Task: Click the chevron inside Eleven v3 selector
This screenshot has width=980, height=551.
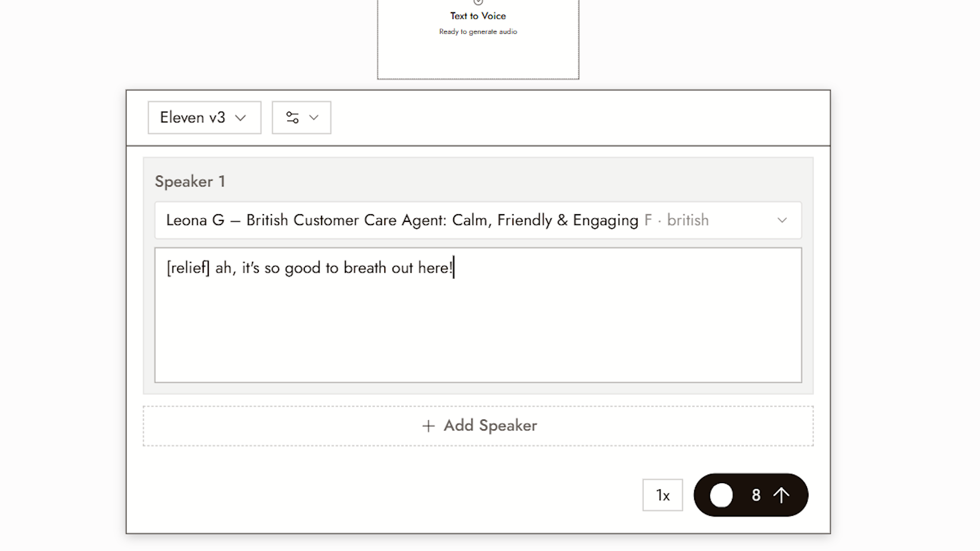Action: (240, 118)
